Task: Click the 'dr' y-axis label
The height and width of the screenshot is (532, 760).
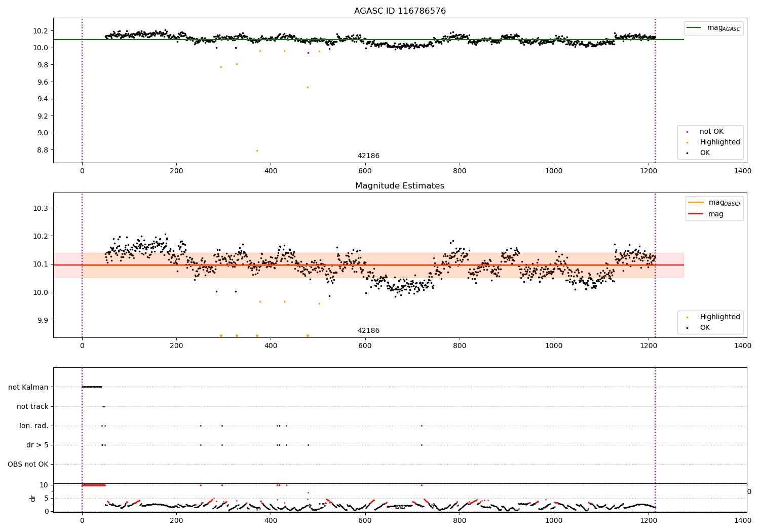Action: tap(33, 498)
